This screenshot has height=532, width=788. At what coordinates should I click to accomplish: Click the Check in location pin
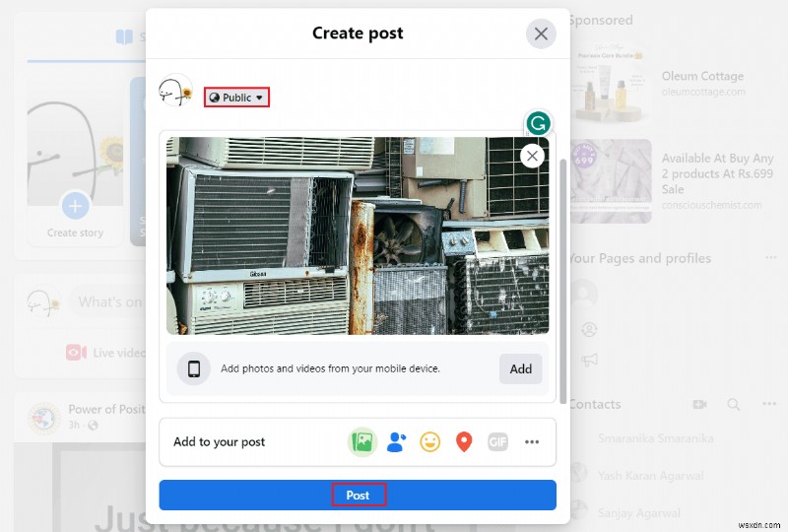point(464,442)
